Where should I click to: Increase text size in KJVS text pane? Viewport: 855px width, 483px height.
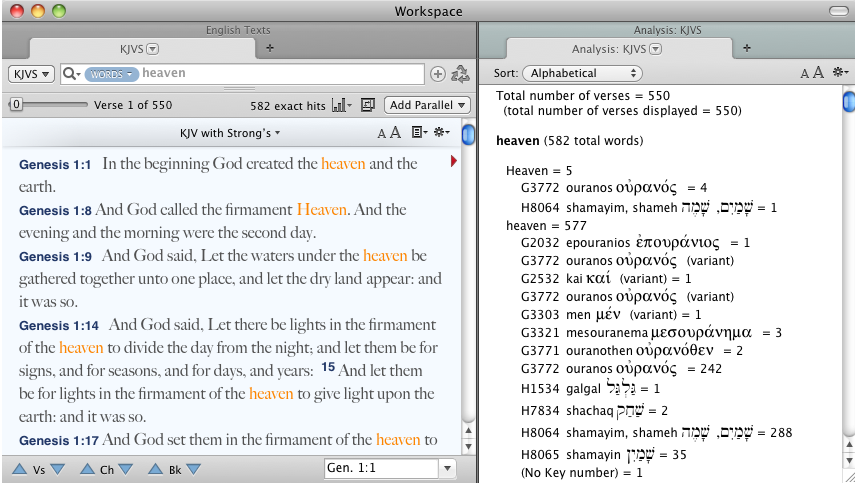coord(395,132)
